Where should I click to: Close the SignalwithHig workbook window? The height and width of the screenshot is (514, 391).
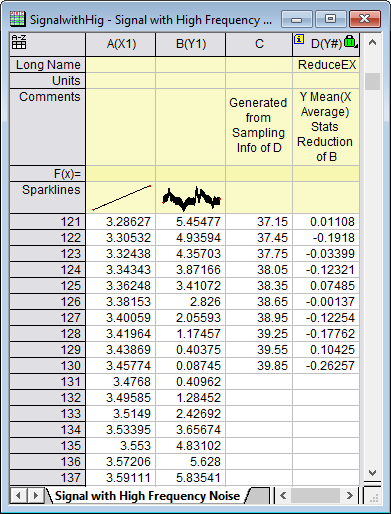365,19
